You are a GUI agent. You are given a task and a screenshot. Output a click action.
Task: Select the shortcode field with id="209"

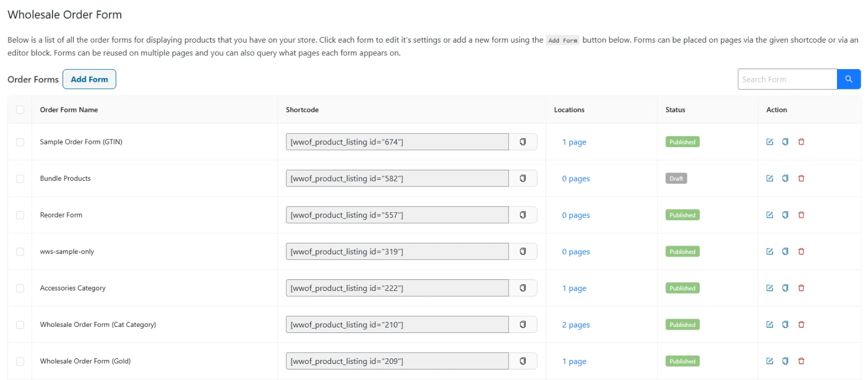point(397,361)
